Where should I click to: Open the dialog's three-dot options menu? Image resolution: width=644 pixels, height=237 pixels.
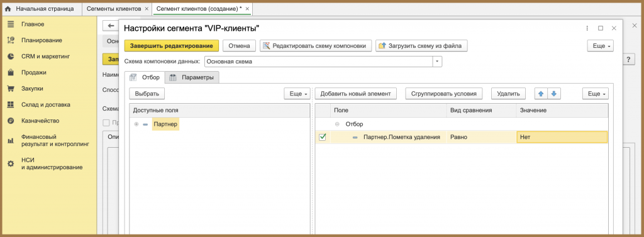587,28
